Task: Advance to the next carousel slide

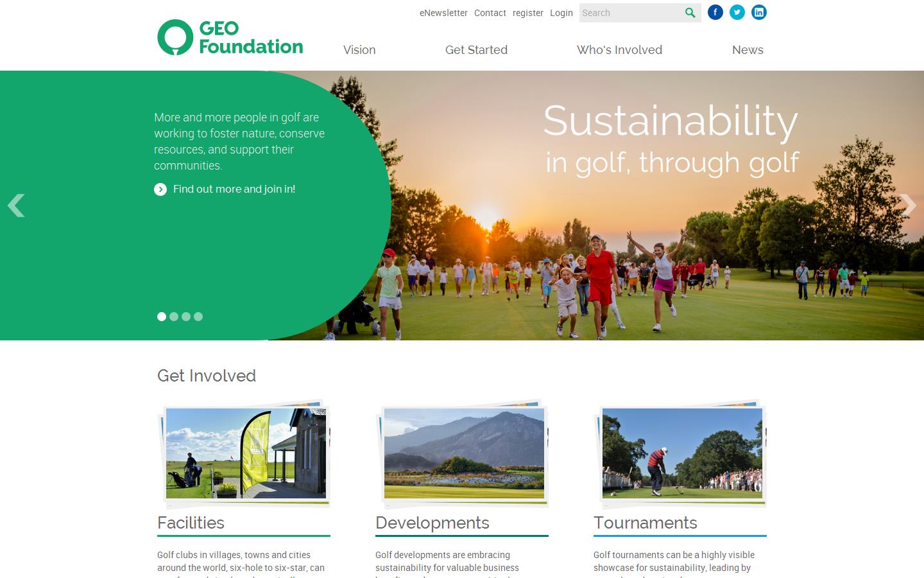Action: [909, 206]
